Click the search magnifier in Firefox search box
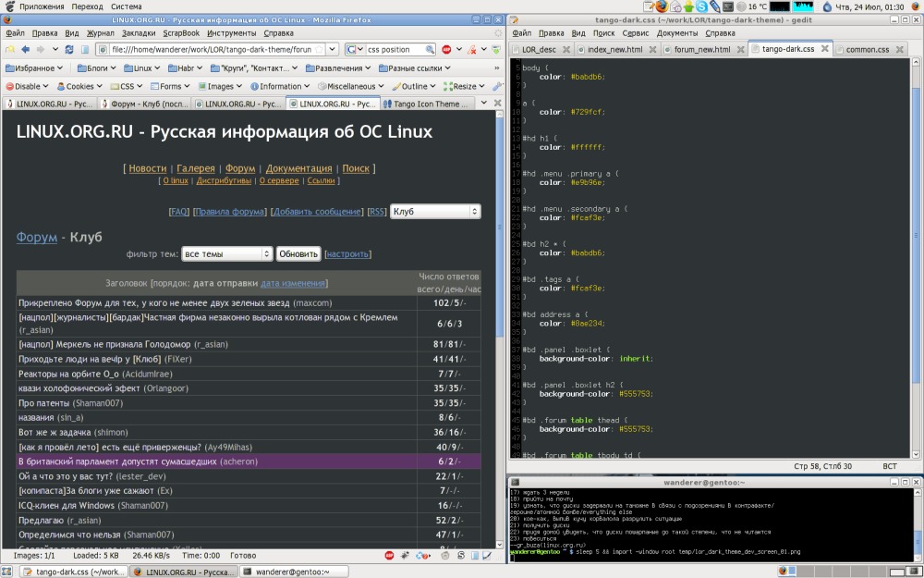Image resolution: width=924 pixels, height=578 pixels. click(x=431, y=50)
